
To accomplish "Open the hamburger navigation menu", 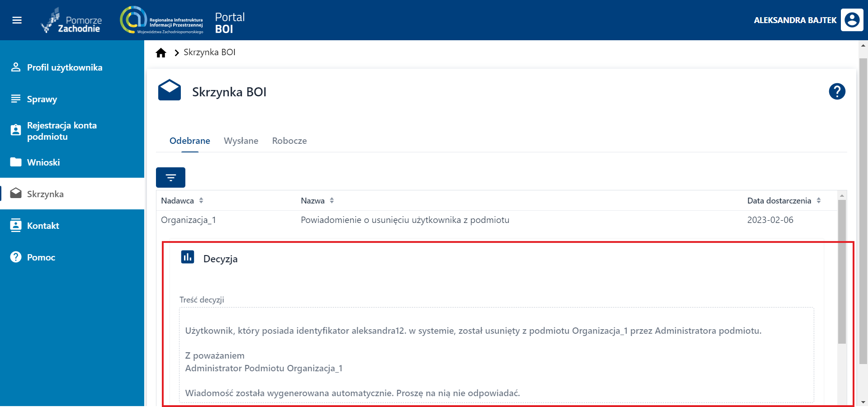I will (17, 20).
